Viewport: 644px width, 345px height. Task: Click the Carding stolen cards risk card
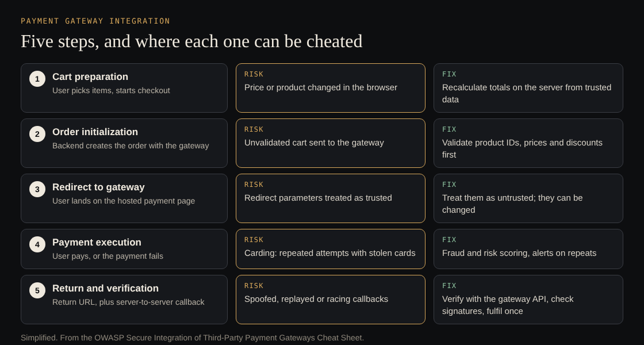click(331, 249)
